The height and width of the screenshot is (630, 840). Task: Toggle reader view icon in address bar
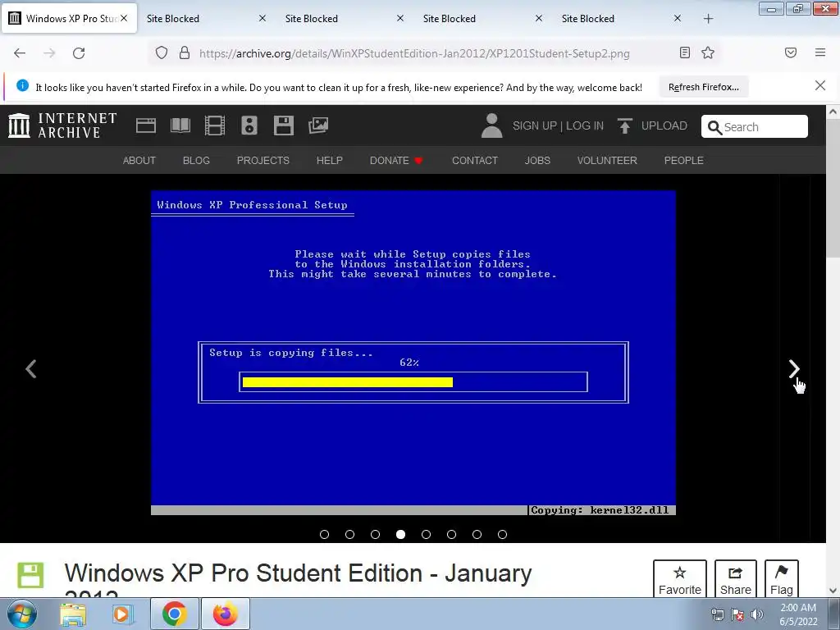coord(685,52)
